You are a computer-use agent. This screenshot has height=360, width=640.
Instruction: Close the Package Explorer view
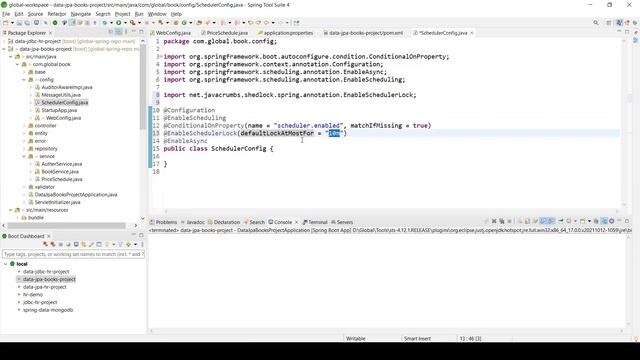(x=50, y=33)
